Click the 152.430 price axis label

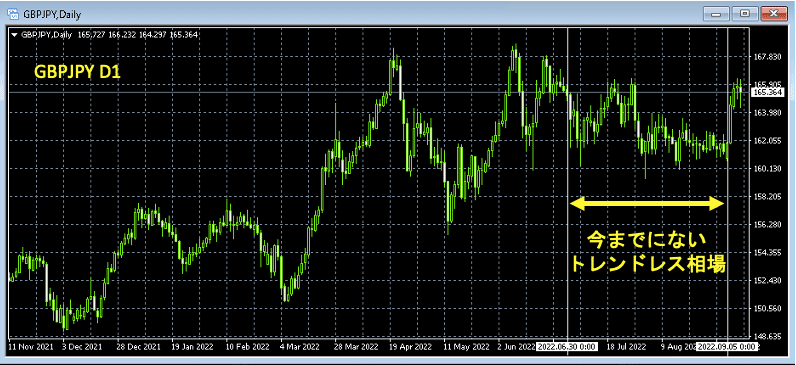767,280
